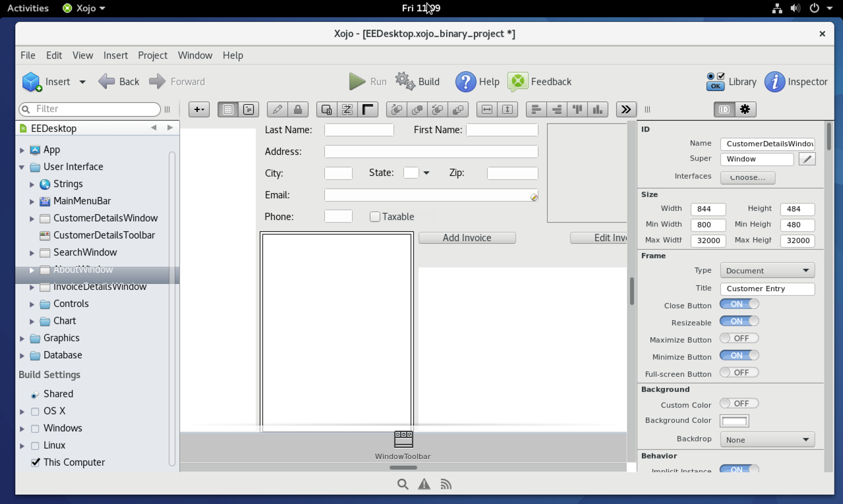843x504 pixels.
Task: Align selected controls right
Action: click(557, 109)
